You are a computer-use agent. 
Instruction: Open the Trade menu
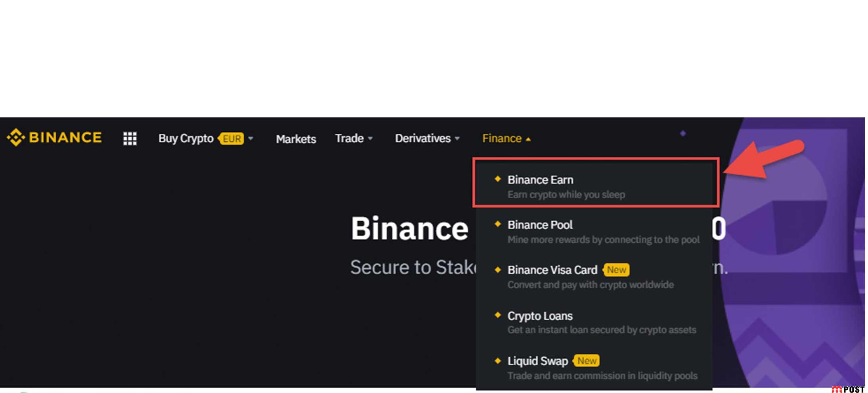click(x=349, y=138)
